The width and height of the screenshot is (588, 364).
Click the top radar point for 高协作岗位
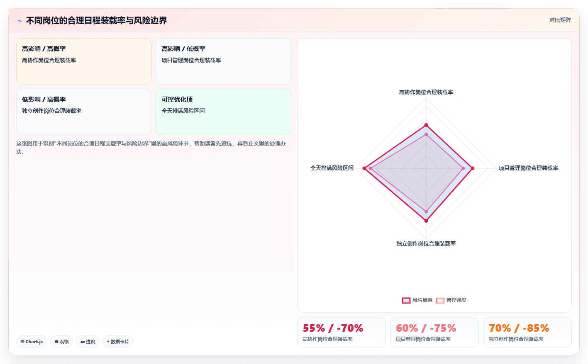pyautogui.click(x=426, y=125)
